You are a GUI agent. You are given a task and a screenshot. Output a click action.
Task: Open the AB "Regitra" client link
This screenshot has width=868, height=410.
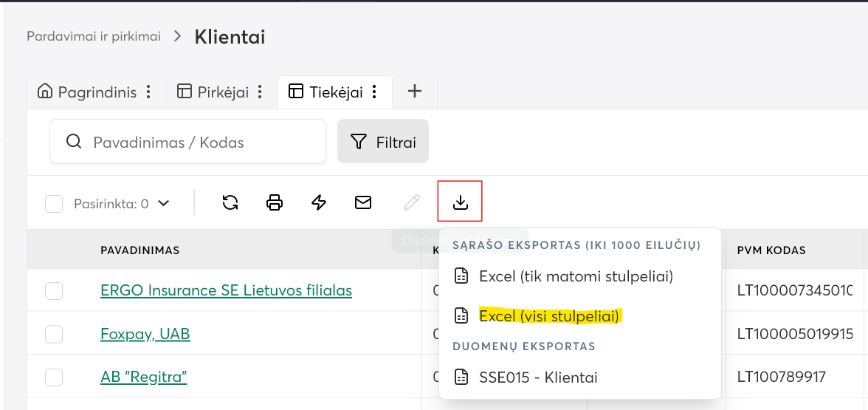point(144,377)
